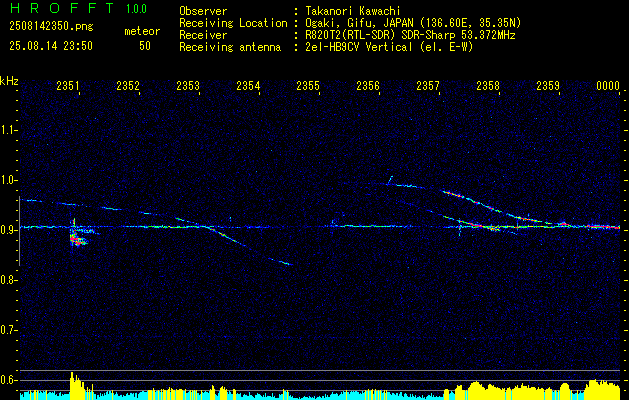
Task: Click the kHz axis unit label
Action: click(x=9, y=81)
